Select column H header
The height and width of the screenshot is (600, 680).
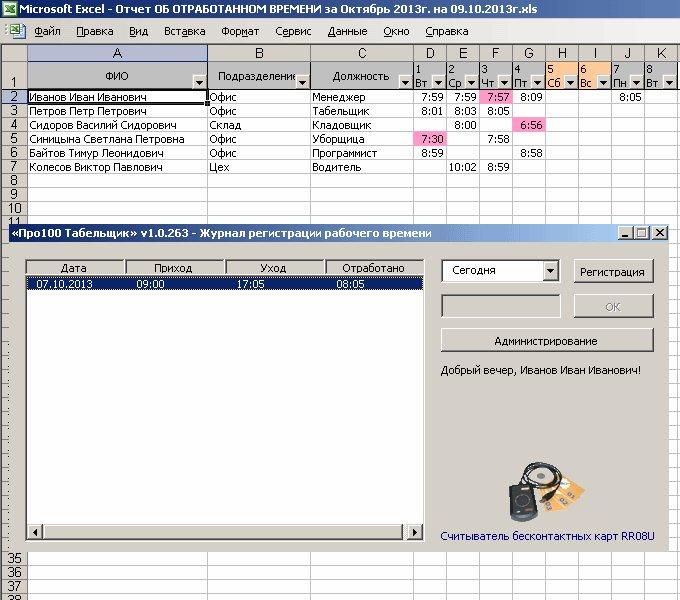(562, 53)
